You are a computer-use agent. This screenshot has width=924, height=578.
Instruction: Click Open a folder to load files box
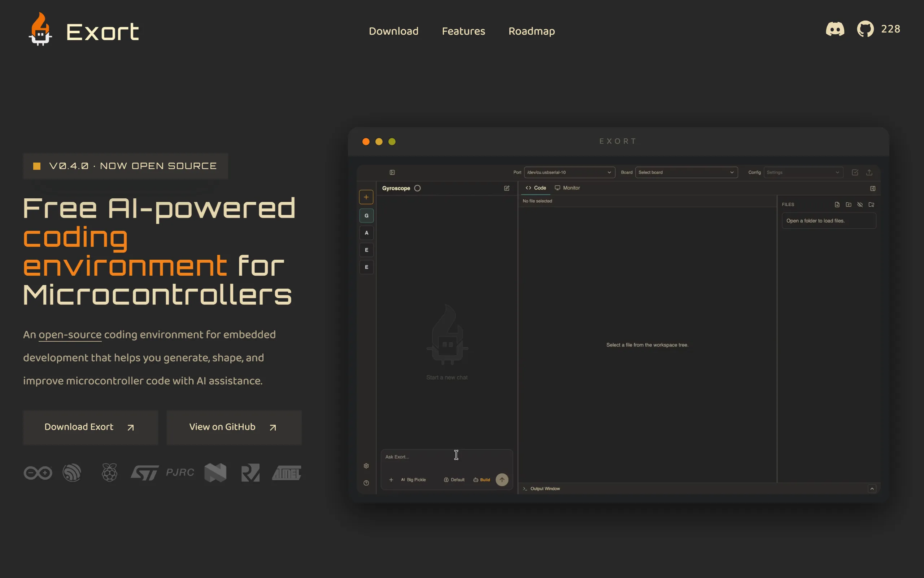click(x=829, y=221)
